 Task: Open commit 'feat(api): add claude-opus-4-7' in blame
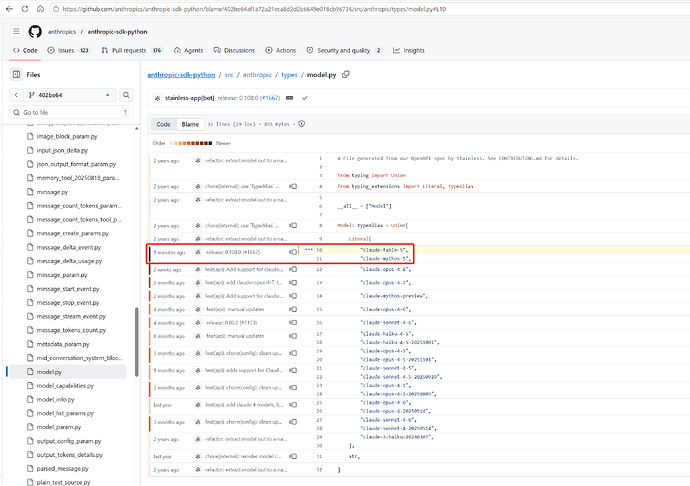243,283
